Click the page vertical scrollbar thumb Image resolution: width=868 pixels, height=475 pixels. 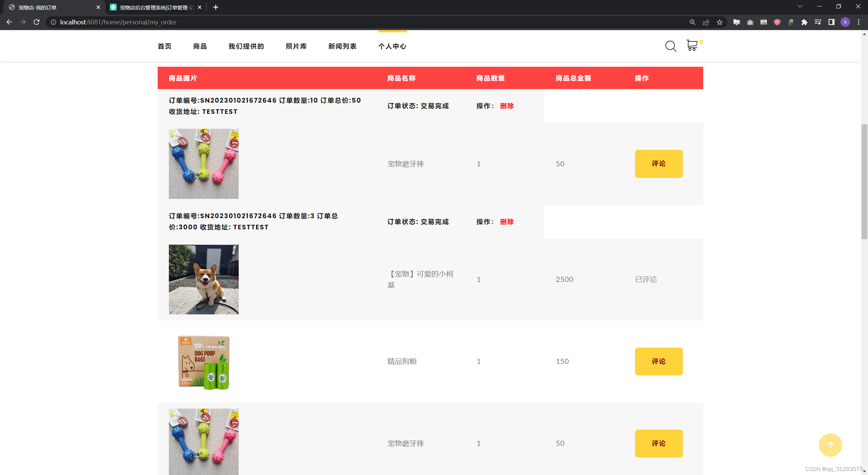click(x=864, y=181)
